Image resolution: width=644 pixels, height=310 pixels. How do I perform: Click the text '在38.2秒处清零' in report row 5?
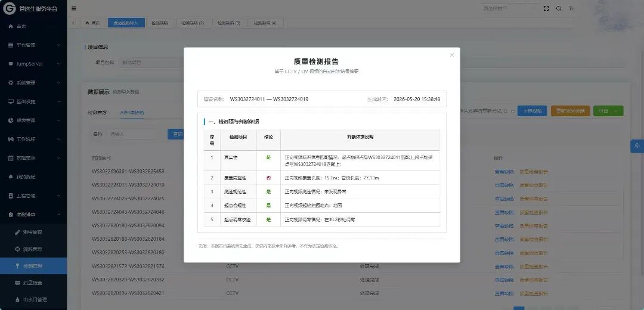coord(340,219)
